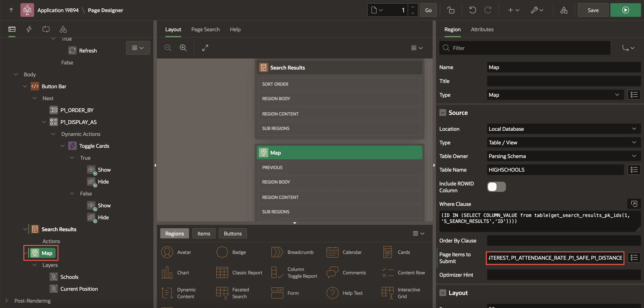The height and width of the screenshot is (308, 644).
Task: Open the Page Shared Components pane icon
Action: pyautogui.click(x=63, y=29)
